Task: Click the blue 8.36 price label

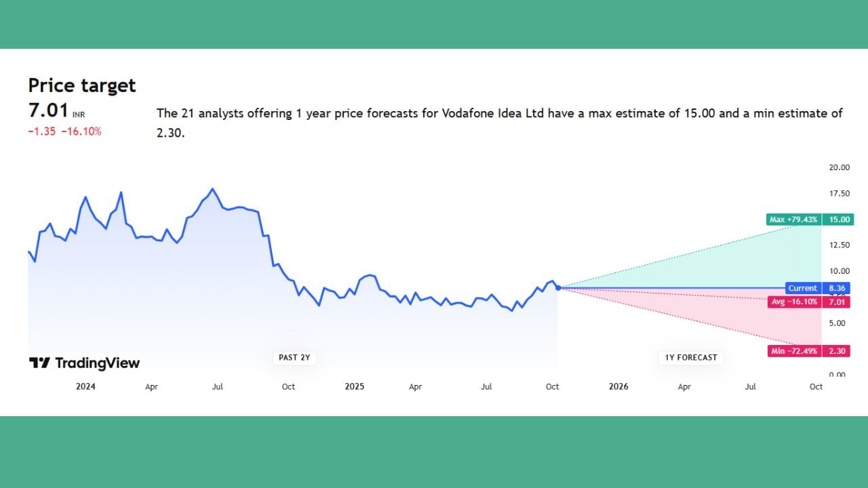Action: pos(837,288)
